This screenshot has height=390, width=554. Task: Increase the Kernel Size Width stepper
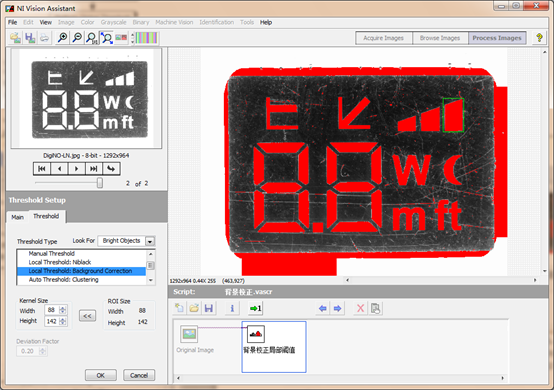pyautogui.click(x=63, y=308)
